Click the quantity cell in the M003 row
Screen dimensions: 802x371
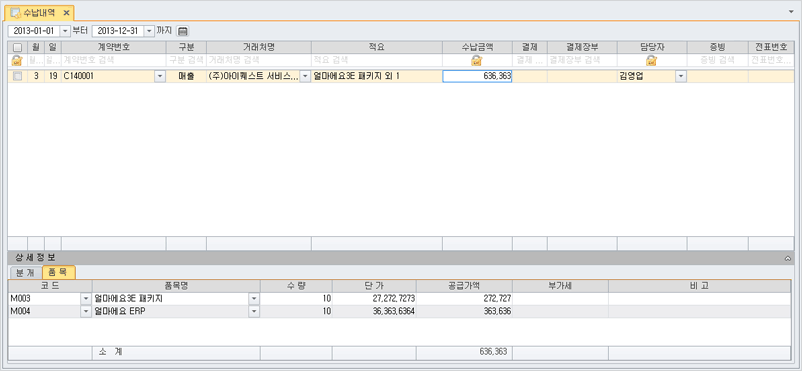(297, 298)
